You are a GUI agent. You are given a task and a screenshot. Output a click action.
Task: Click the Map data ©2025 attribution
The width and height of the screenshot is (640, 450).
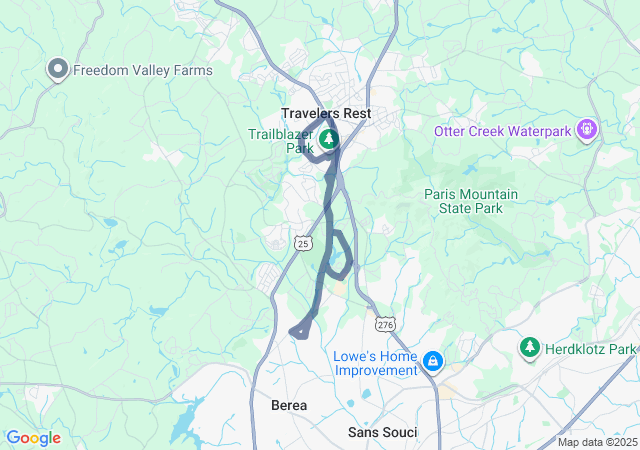(x=598, y=442)
